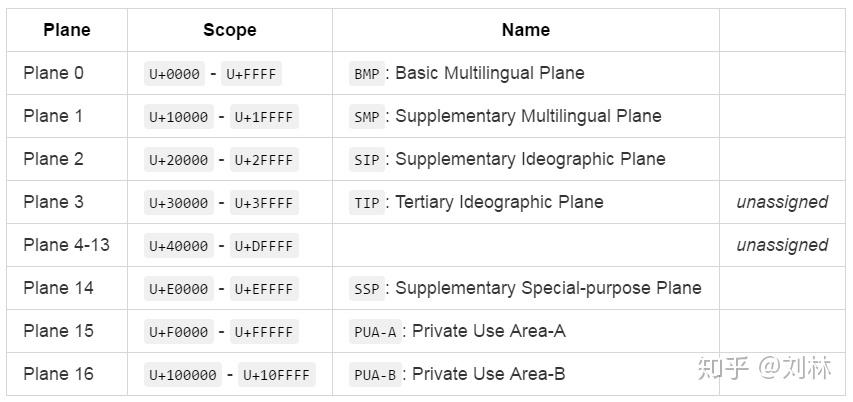Click the SMP abbreviation badge
853x402 pixels.
pos(366,117)
